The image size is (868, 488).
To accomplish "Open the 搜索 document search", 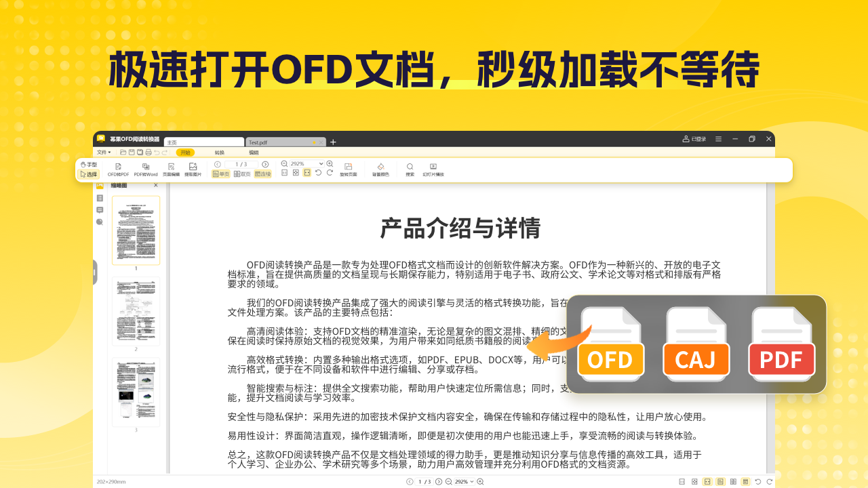I will (x=410, y=169).
